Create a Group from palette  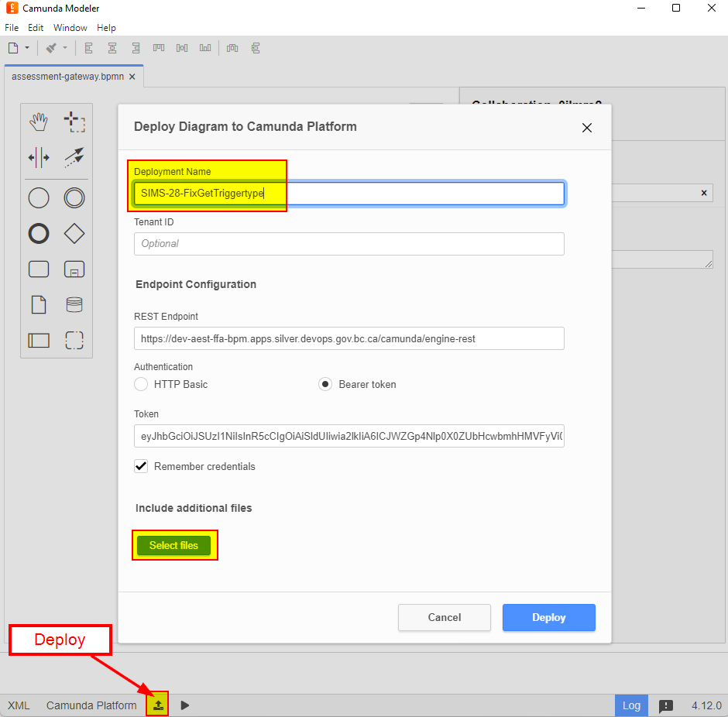[x=74, y=341]
